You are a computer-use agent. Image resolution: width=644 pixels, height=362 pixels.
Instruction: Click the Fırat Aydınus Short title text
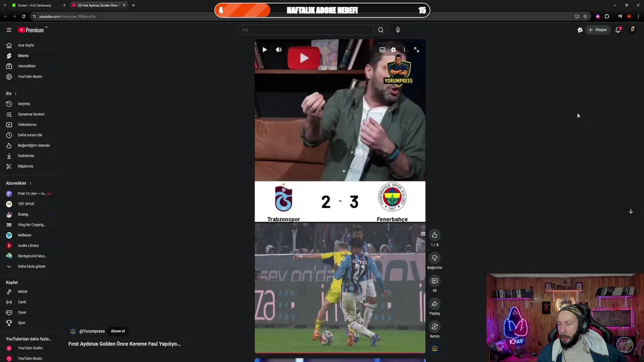124,344
